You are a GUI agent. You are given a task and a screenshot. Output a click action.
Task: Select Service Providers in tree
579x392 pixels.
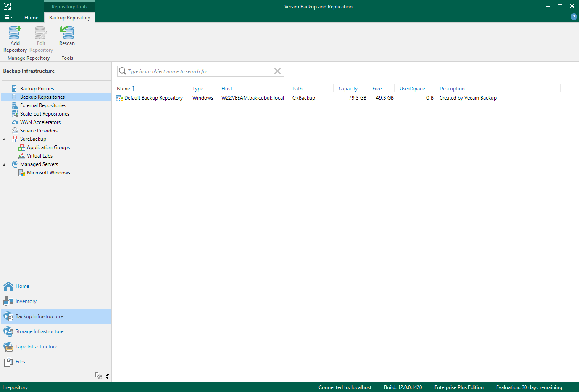[39, 131]
